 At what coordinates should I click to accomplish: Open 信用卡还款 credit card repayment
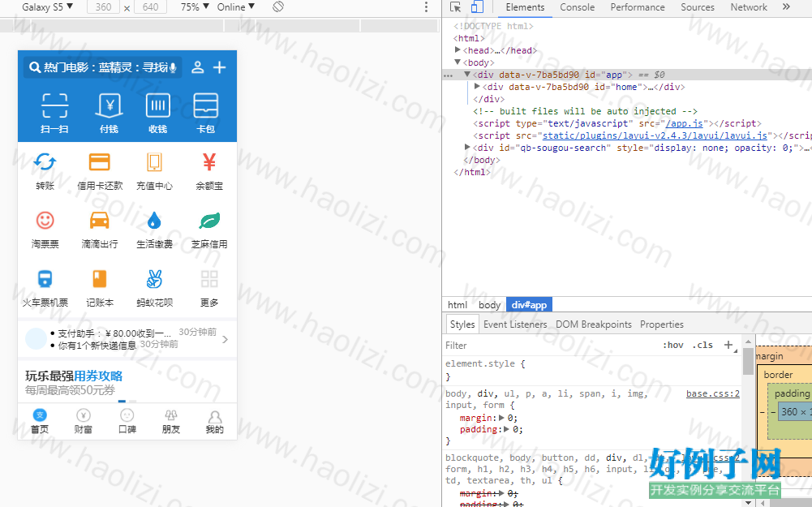click(100, 162)
